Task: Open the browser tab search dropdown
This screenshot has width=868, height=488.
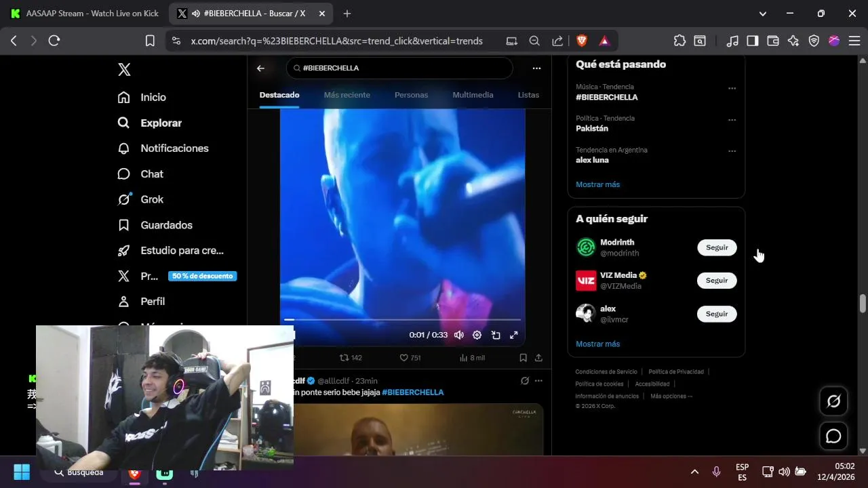Action: pyautogui.click(x=763, y=14)
